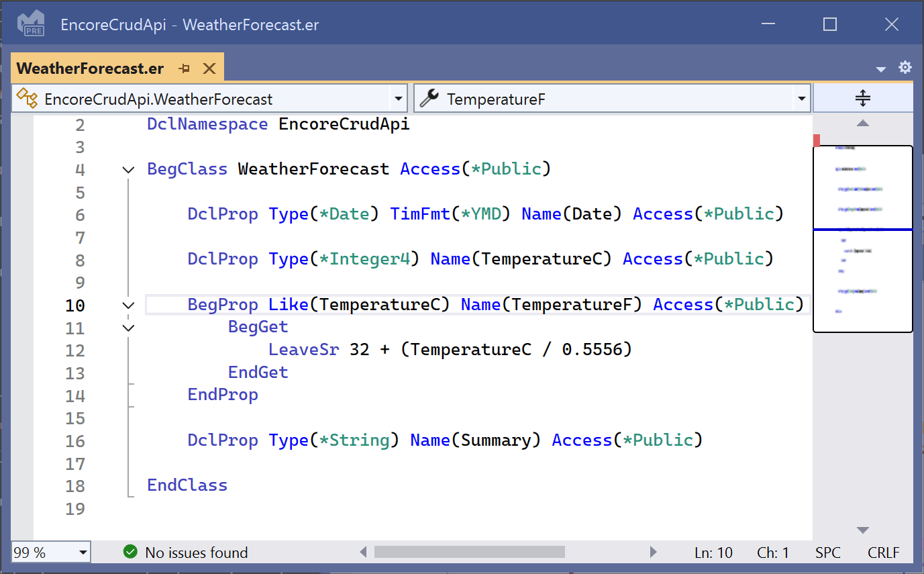Click the LeaveSr keyword on line 12

point(304,350)
